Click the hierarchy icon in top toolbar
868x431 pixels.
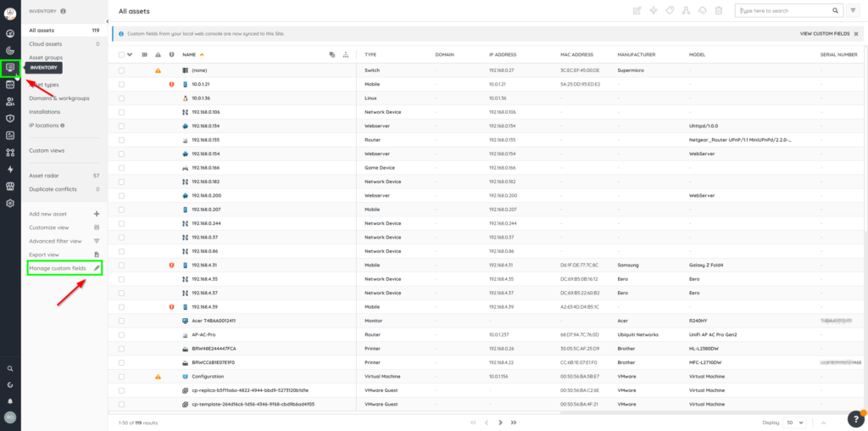686,10
